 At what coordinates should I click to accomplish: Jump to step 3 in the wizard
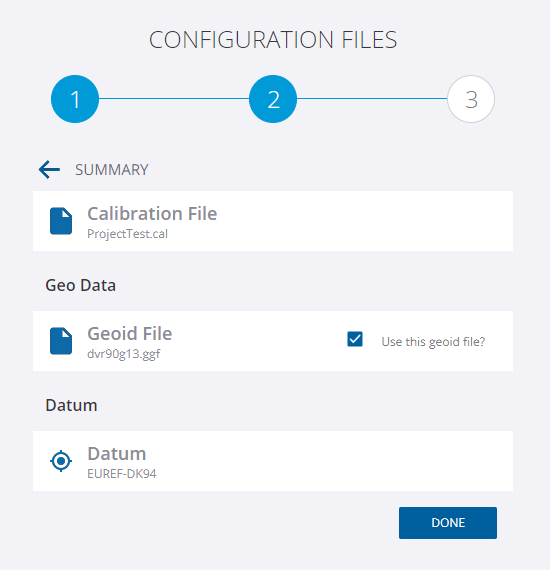[471, 99]
